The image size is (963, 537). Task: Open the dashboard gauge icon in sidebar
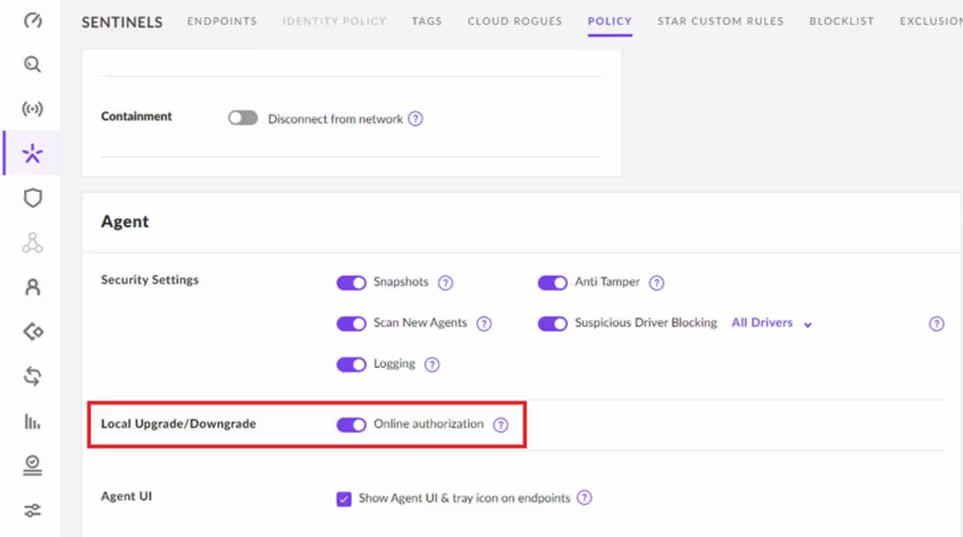click(x=33, y=20)
